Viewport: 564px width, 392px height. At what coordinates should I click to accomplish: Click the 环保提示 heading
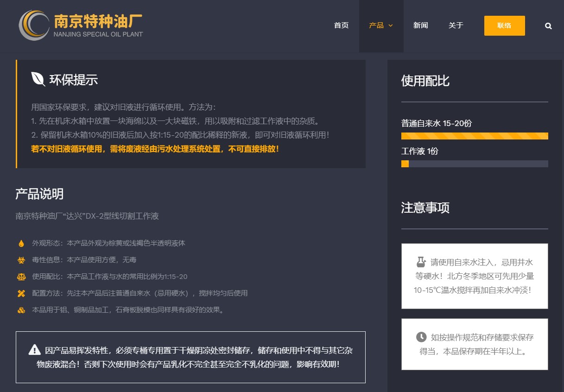(74, 80)
